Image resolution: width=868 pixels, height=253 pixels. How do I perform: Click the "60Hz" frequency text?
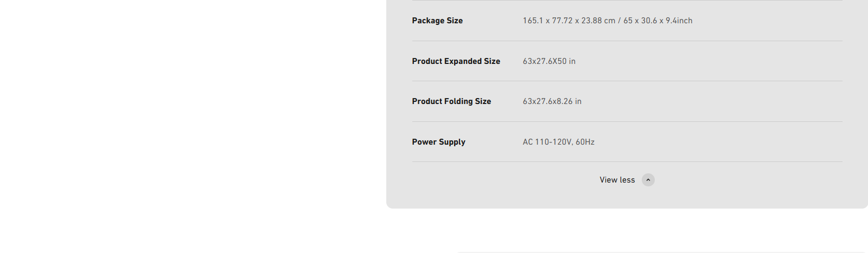(585, 142)
